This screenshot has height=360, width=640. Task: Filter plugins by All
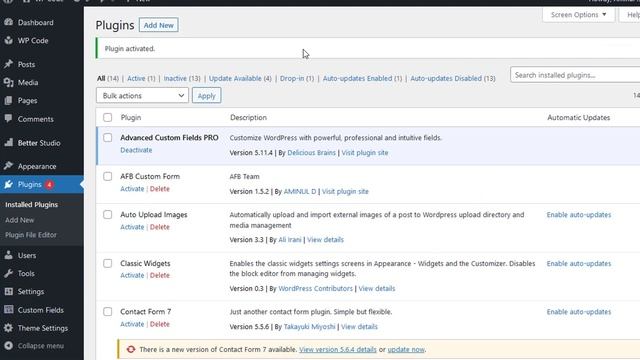pos(101,78)
